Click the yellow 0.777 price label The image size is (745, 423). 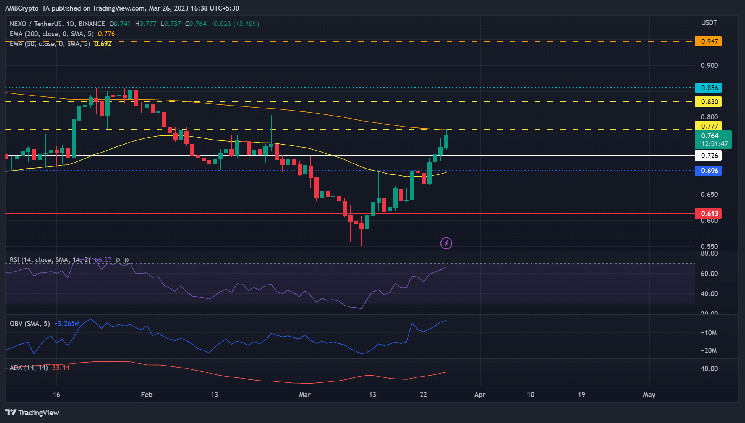pyautogui.click(x=708, y=126)
